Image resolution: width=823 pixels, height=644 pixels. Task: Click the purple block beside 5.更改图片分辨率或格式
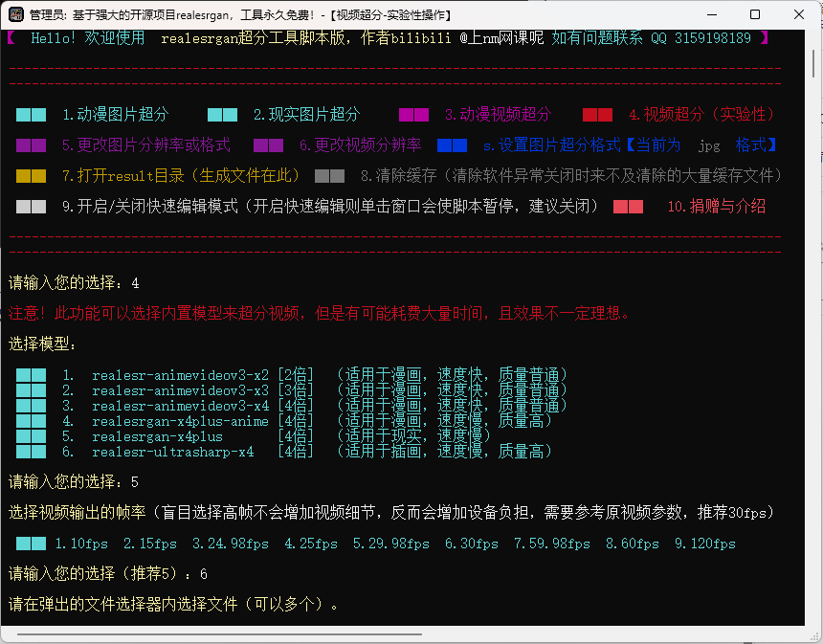tap(31, 145)
